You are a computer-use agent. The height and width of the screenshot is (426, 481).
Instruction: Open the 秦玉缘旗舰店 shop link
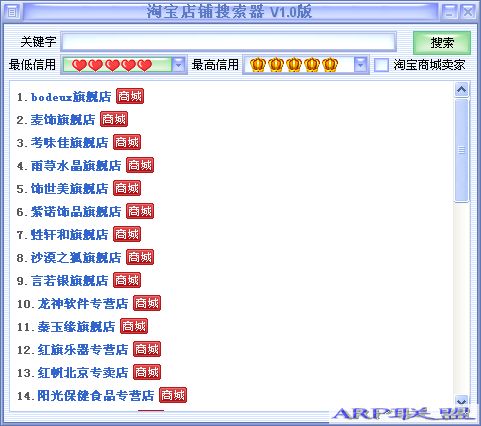click(x=76, y=327)
